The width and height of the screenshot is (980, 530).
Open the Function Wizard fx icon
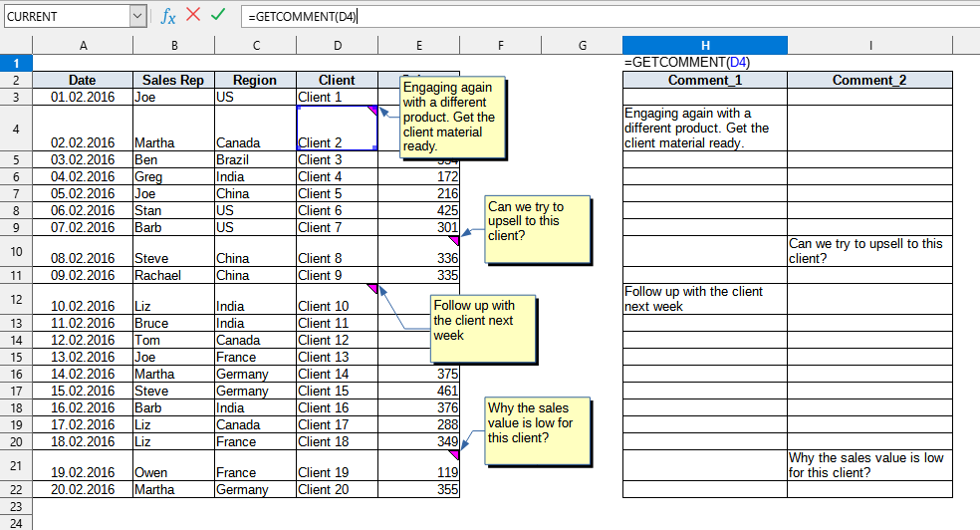click(168, 16)
